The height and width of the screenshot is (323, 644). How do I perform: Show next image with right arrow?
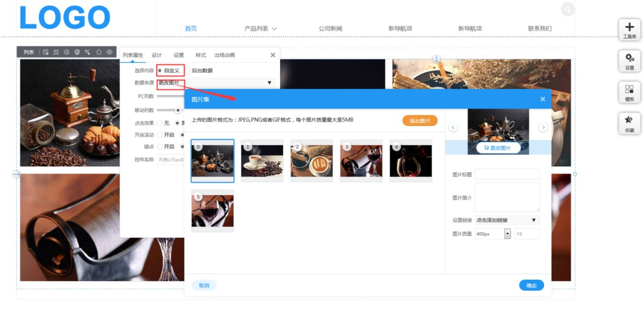click(x=543, y=127)
